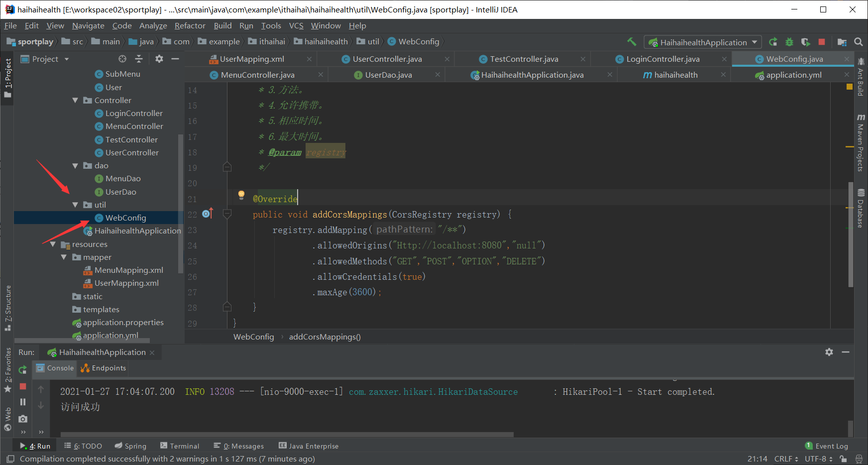Fold the addCorsMappings method at line 22

227,214
